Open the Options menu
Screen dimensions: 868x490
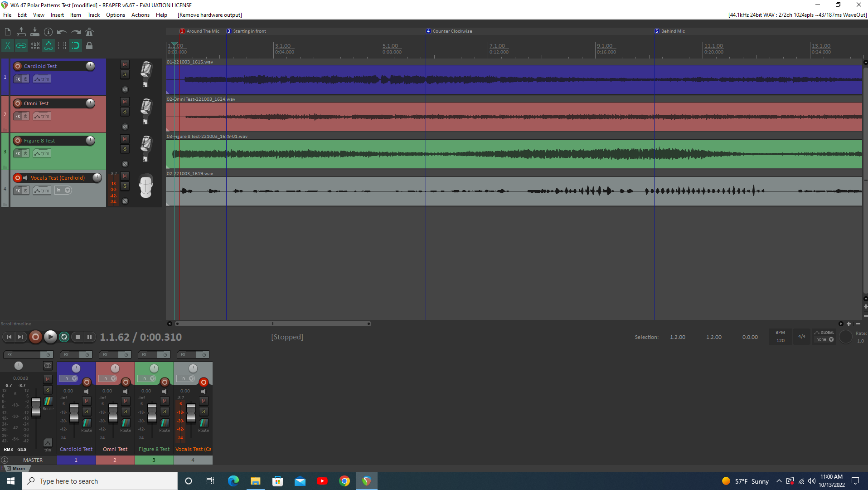coord(116,15)
